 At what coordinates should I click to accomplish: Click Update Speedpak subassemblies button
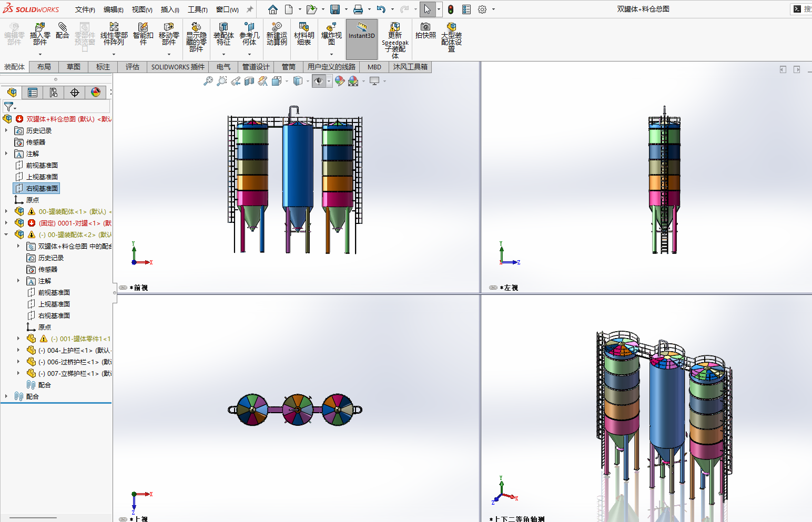click(x=395, y=40)
